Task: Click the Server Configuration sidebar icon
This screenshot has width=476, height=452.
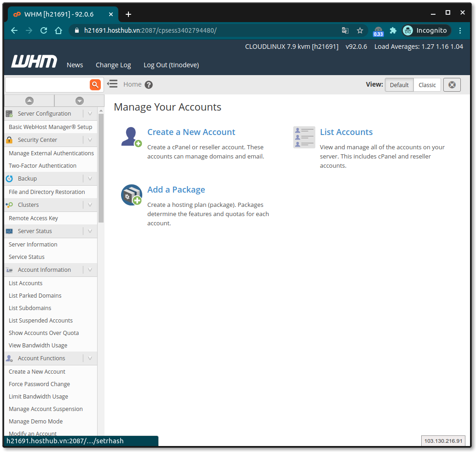Action: point(9,114)
